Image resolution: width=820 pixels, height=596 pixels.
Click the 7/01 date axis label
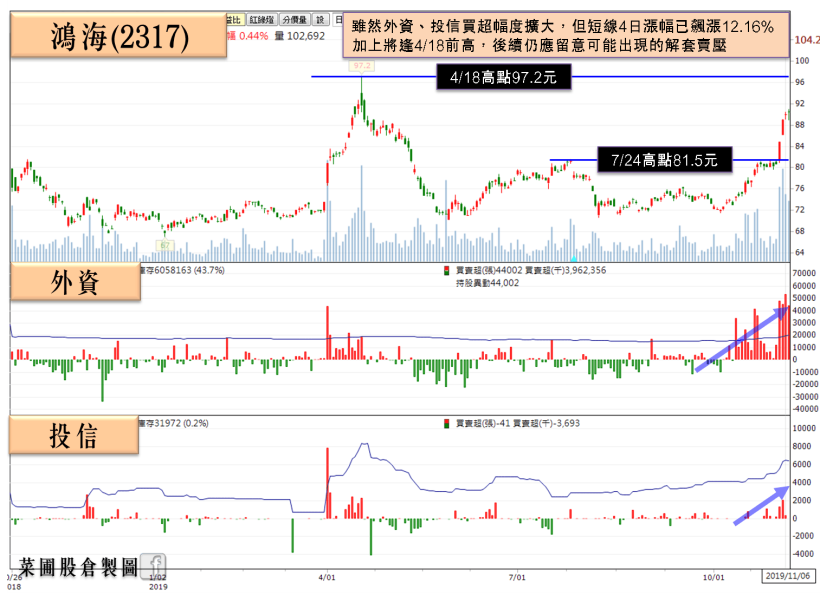click(517, 577)
